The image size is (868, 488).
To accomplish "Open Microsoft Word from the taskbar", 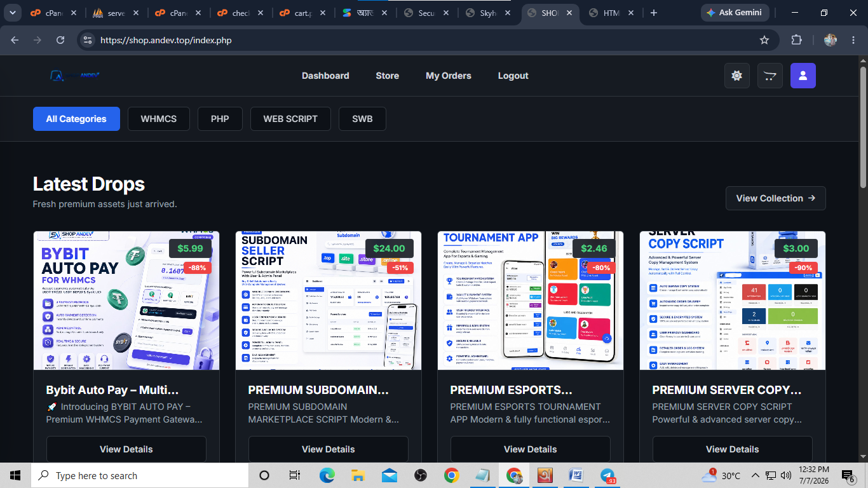I will [x=576, y=475].
